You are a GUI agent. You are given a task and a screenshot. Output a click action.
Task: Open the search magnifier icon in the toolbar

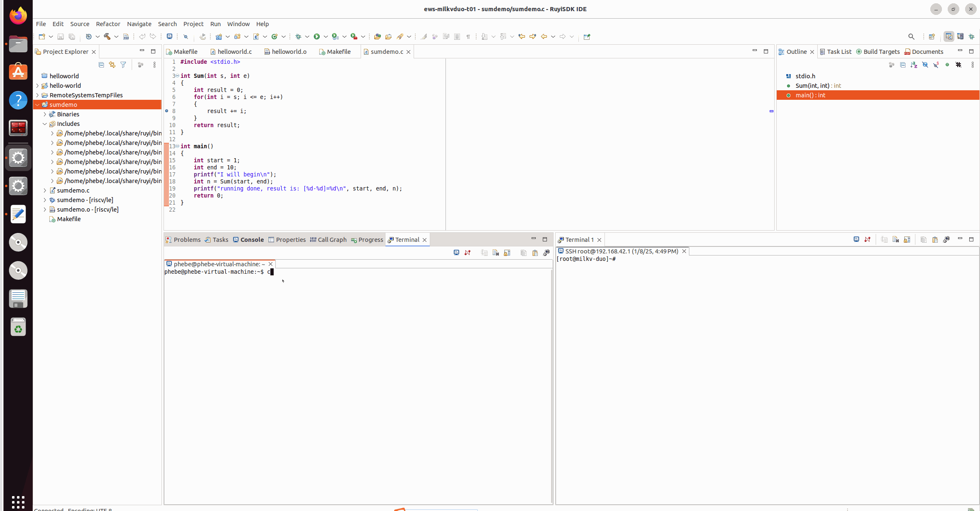coord(911,36)
